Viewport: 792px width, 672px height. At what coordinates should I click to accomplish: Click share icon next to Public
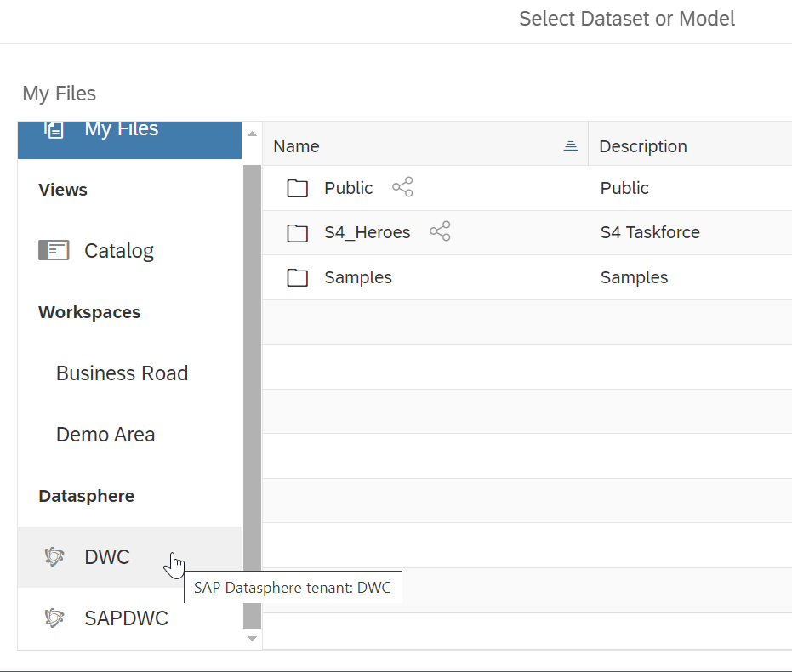[x=402, y=188]
